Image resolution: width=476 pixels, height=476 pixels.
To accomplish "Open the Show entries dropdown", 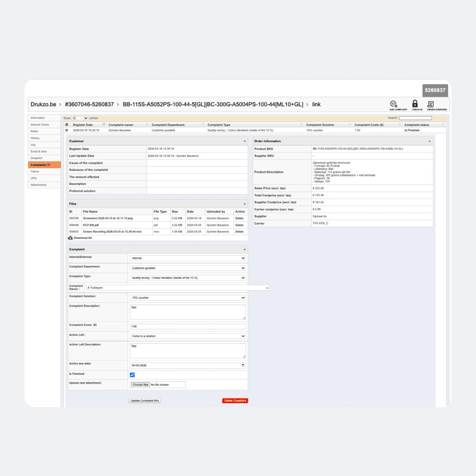I will [x=79, y=117].
